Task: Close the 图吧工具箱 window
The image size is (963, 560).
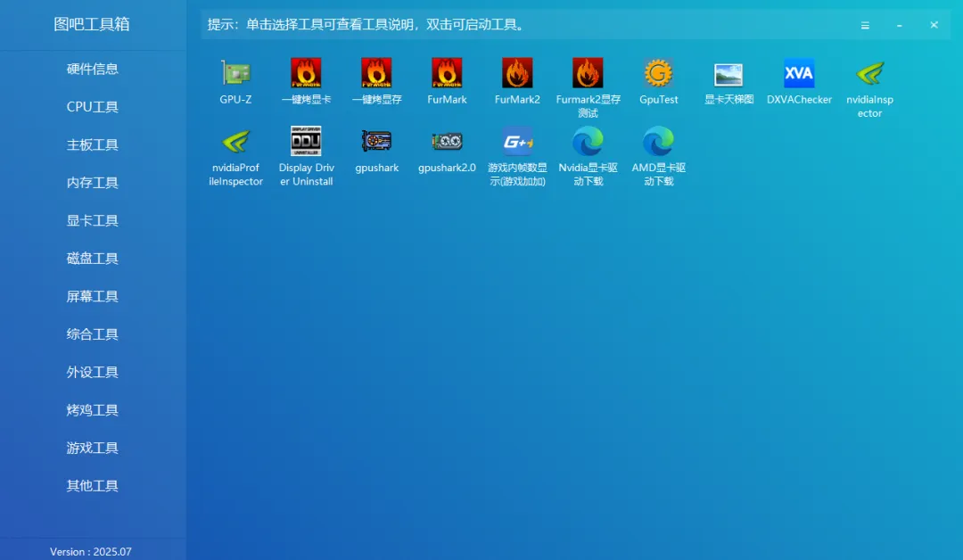Action: [934, 25]
